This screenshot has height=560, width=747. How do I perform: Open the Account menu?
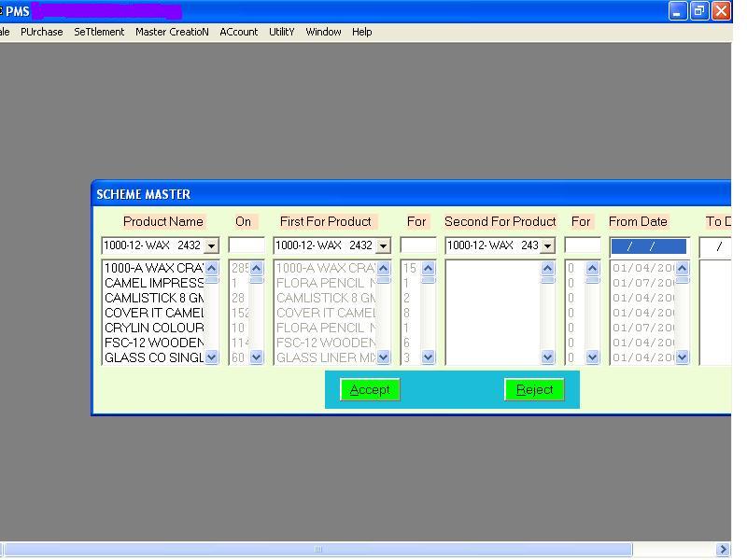click(x=239, y=32)
